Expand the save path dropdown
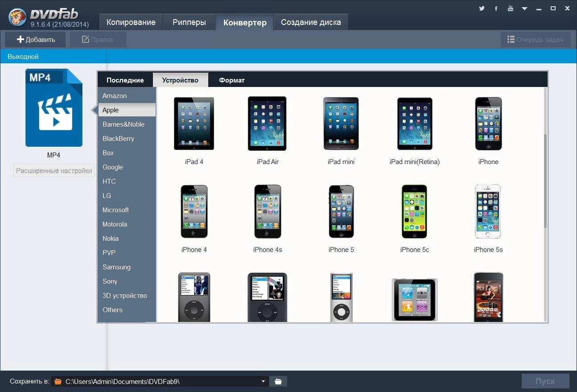 (x=263, y=381)
